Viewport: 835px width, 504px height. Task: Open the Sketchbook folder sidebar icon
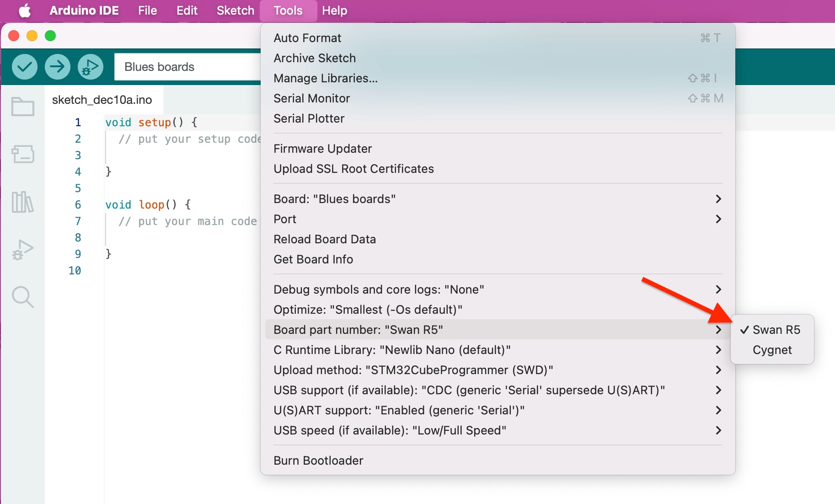23,107
